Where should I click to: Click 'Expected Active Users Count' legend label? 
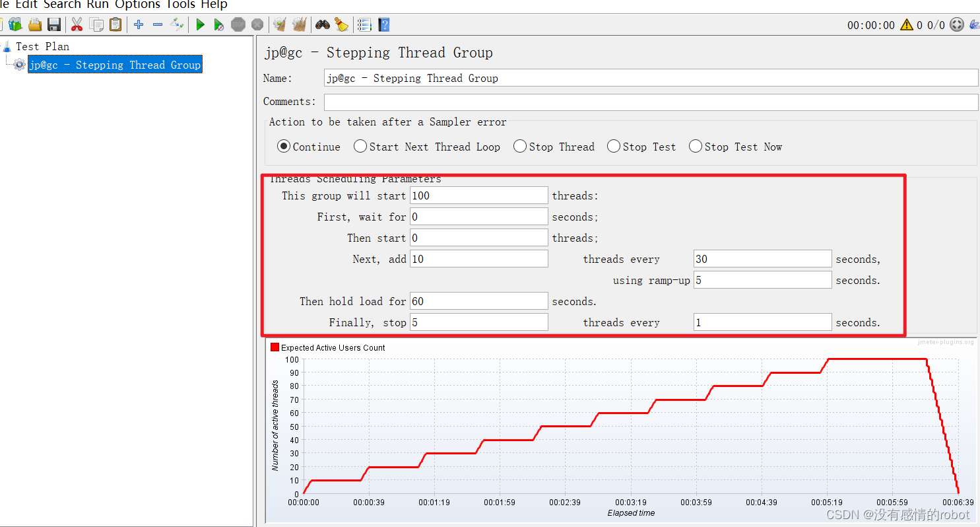tap(333, 347)
